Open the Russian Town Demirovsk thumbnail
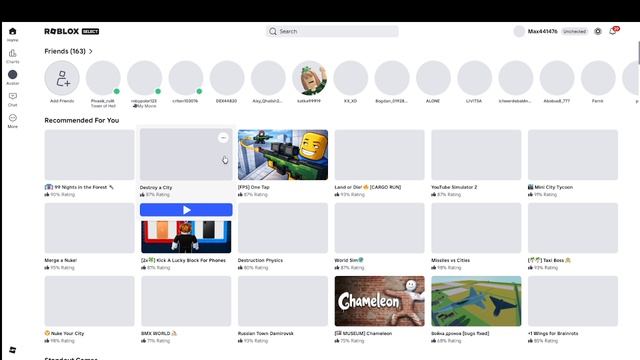The width and height of the screenshot is (640, 360). click(x=283, y=301)
